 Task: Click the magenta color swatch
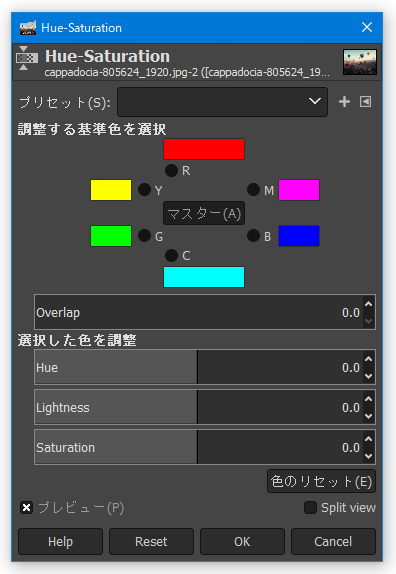point(299,190)
